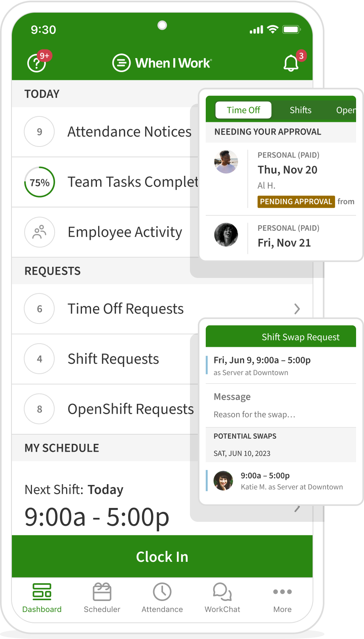Switch to the Shifts tab
This screenshot has width=364, height=639.
tap(300, 110)
